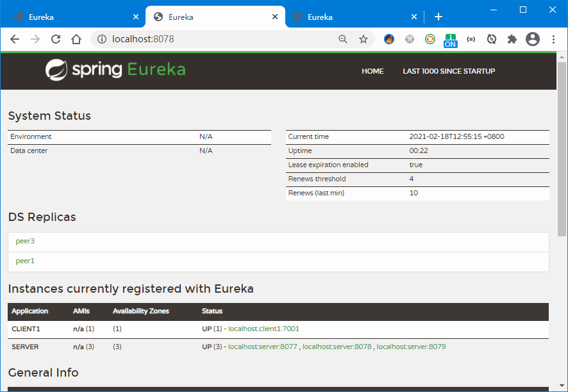Open Chrome's three-dot menu
Screen dimensions: 568x392
(553, 39)
